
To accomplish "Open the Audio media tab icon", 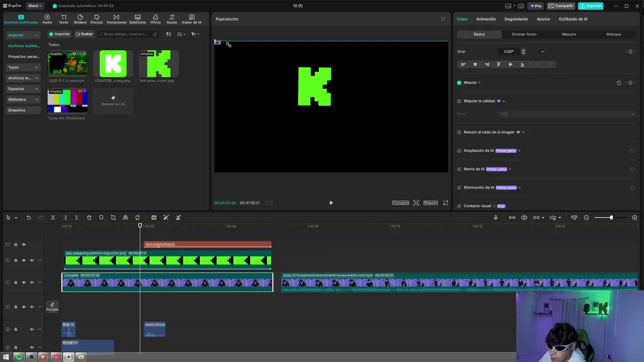I will pos(47,17).
